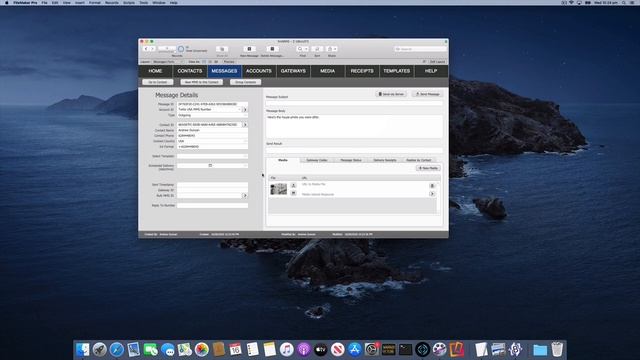Switch to the Delivery Receipts panel tab
Screen dimensions: 640x360
[384, 160]
